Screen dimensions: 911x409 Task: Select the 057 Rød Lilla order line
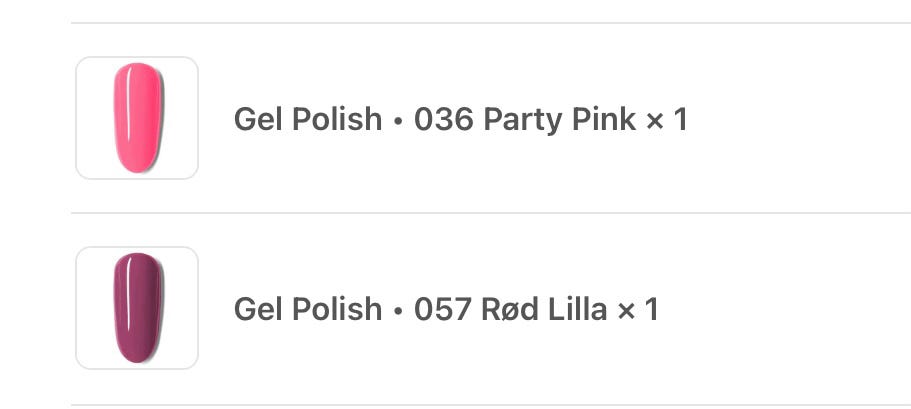(x=446, y=309)
